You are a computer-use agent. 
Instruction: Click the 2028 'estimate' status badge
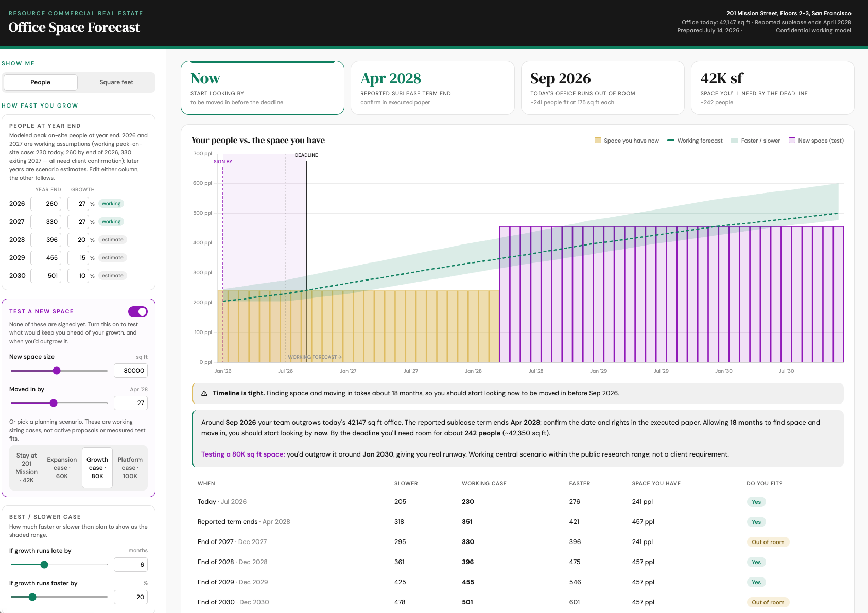click(x=113, y=240)
